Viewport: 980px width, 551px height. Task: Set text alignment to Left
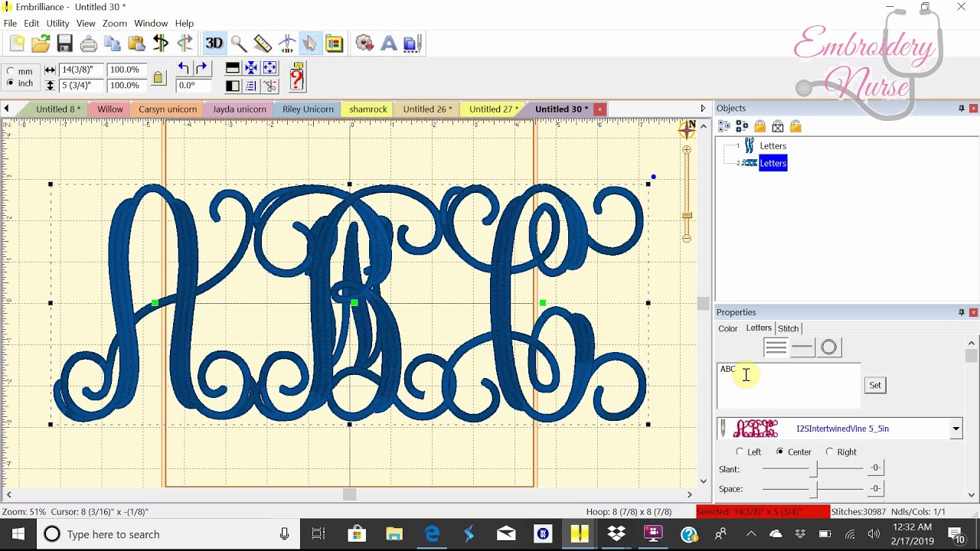coord(748,452)
